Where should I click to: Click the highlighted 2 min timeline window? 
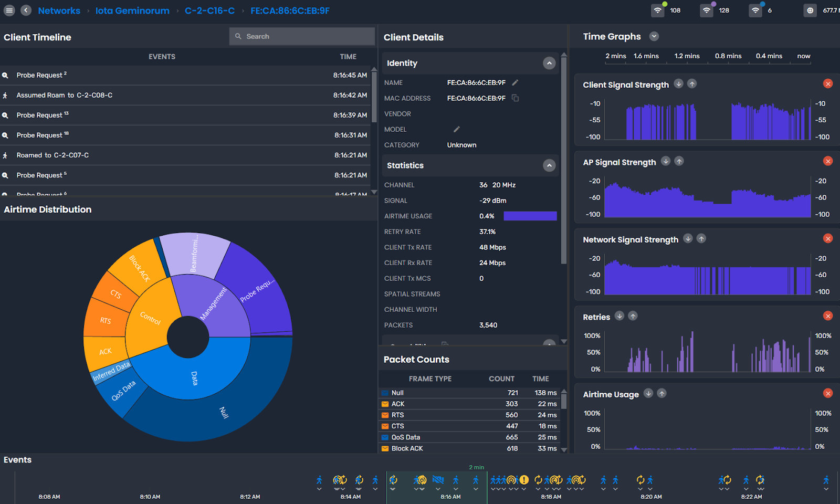point(437,487)
